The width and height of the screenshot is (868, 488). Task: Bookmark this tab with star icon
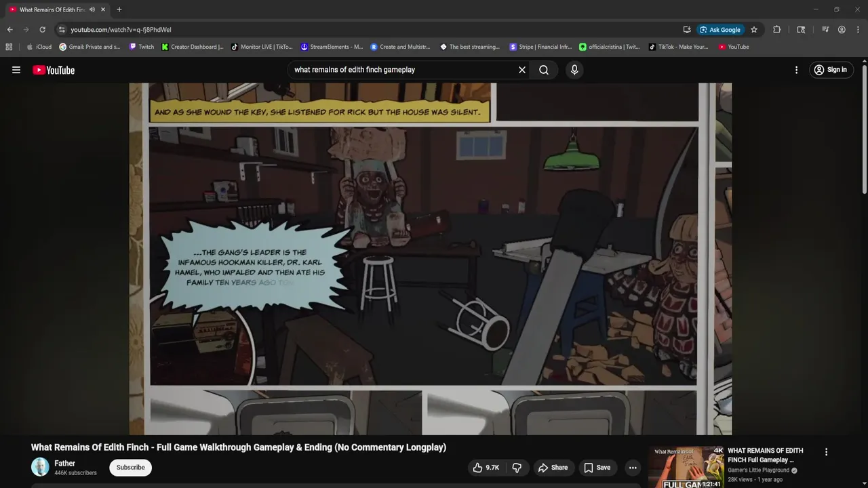coord(754,30)
